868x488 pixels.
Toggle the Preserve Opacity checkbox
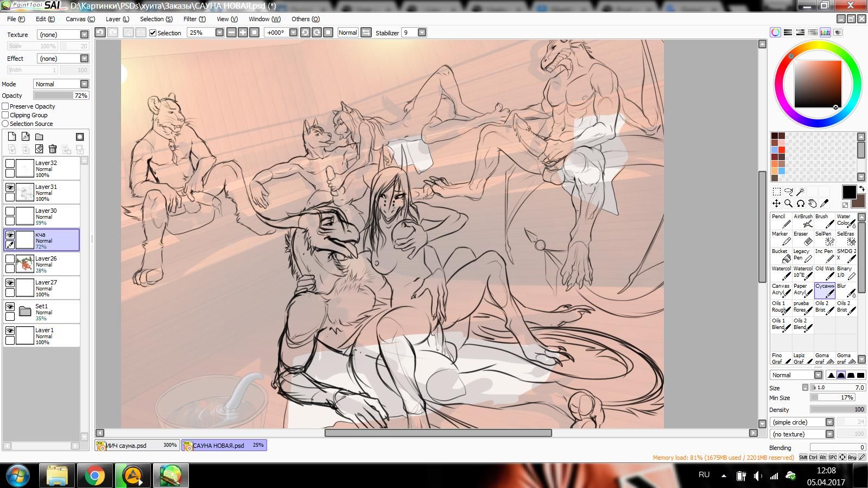coord(5,106)
